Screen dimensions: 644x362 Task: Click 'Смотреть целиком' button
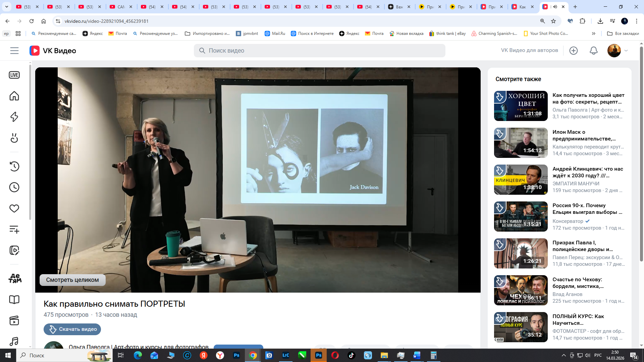72,280
